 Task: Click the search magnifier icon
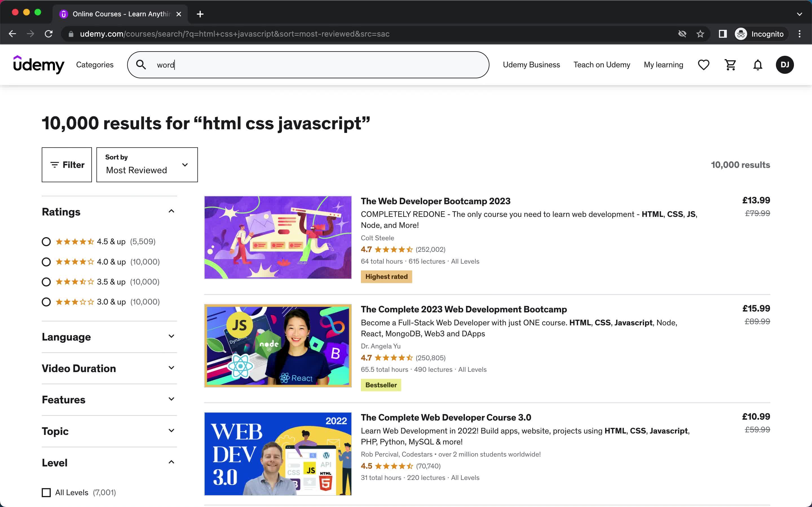pos(141,65)
